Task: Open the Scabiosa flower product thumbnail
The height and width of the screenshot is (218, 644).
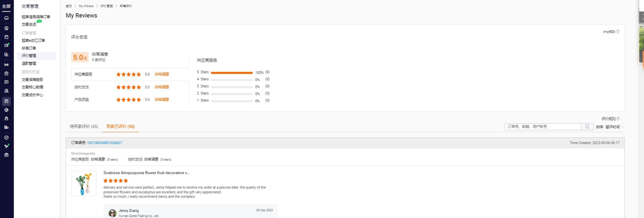Action: [x=84, y=183]
